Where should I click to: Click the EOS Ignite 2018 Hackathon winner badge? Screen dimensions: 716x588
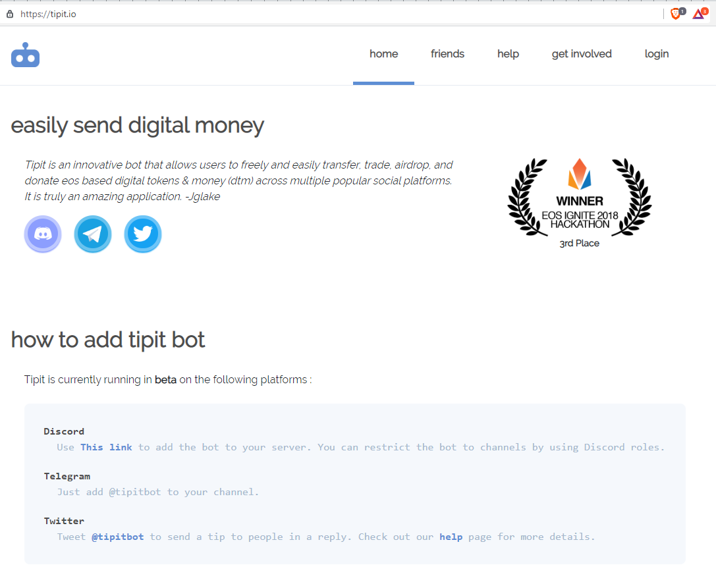click(580, 203)
